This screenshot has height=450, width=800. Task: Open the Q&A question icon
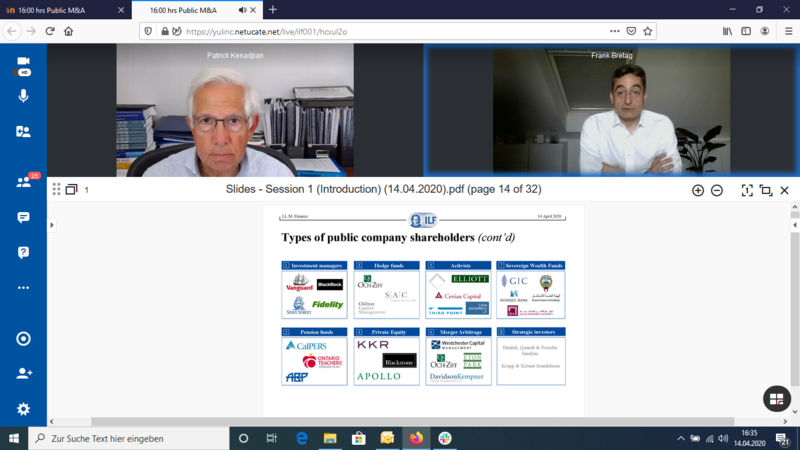click(x=23, y=253)
